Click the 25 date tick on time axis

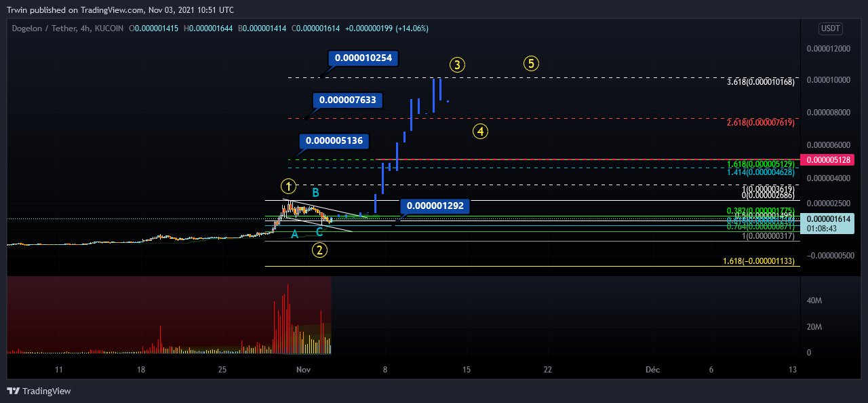pyautogui.click(x=222, y=370)
